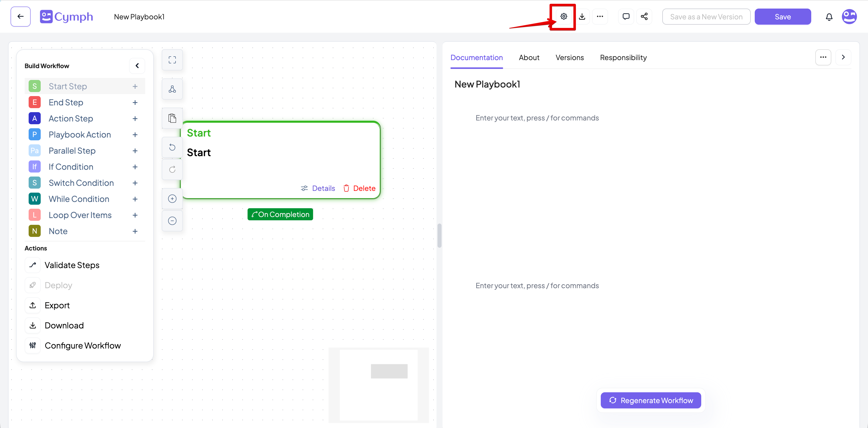
Task: Collapse the Build Workflow panel
Action: 137,65
